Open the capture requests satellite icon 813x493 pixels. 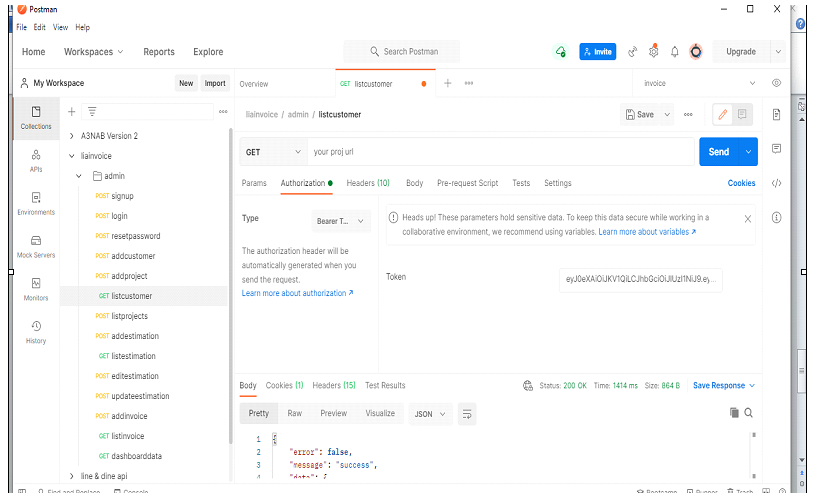pos(632,52)
